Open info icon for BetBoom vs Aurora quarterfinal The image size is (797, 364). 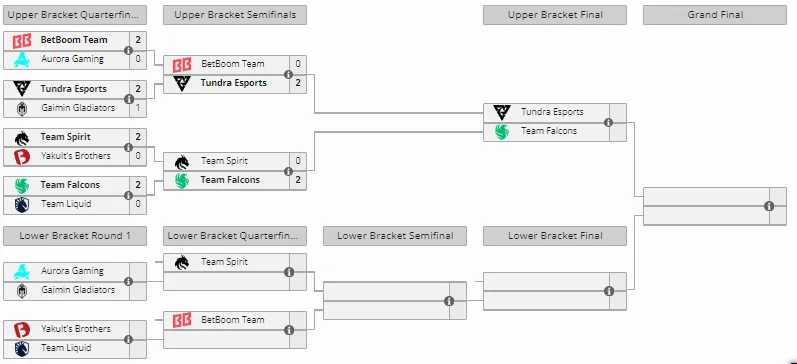128,50
